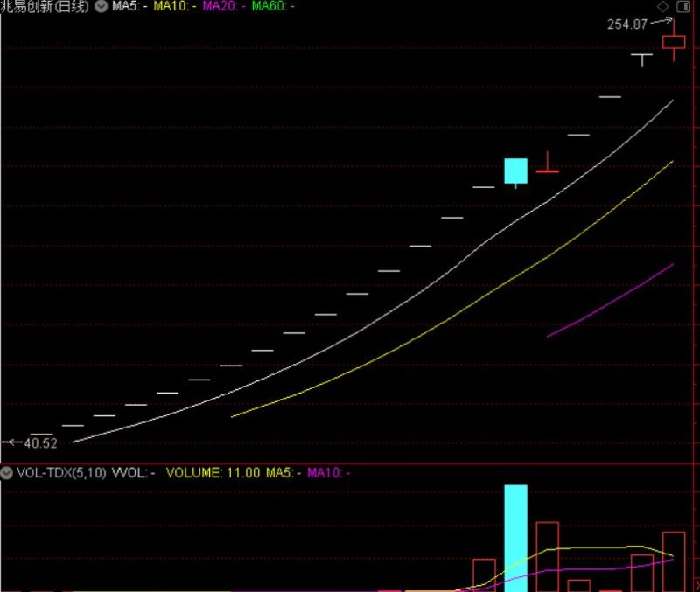Select the tallest red hollow volume bar
Image resolution: width=700 pixels, height=592 pixels.
coord(548,556)
